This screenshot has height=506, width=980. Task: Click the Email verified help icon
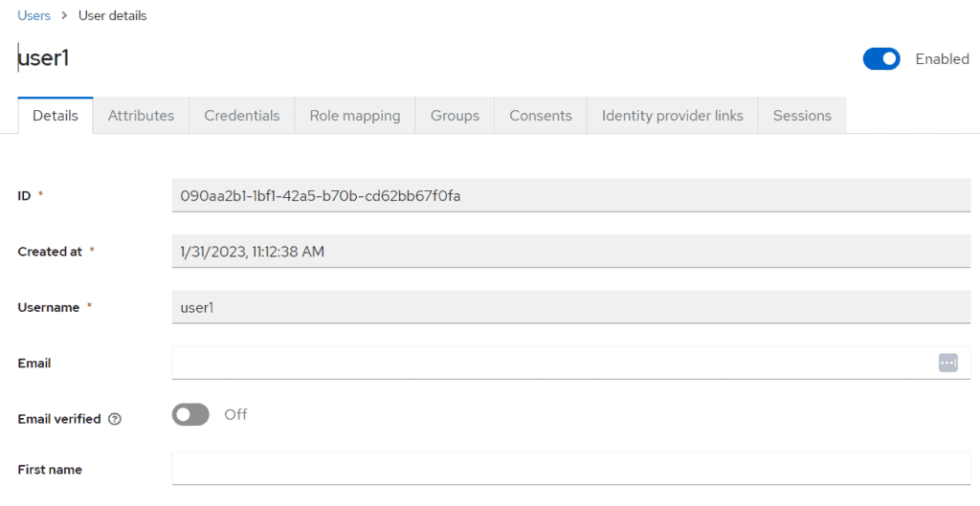(115, 419)
